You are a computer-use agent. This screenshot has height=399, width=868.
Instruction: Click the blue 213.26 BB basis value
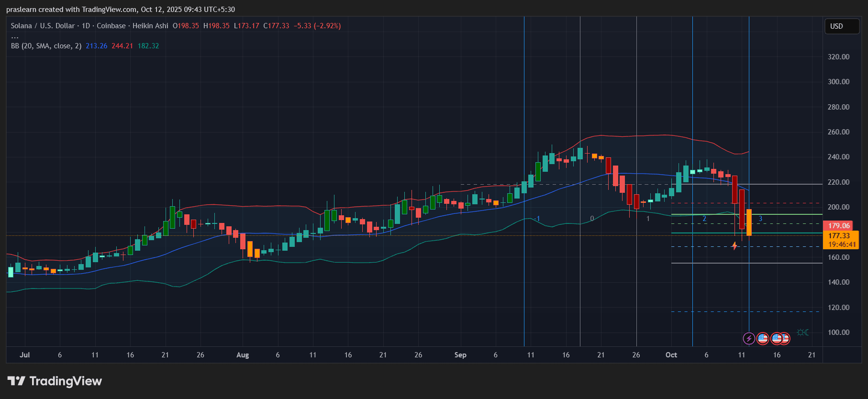[97, 46]
